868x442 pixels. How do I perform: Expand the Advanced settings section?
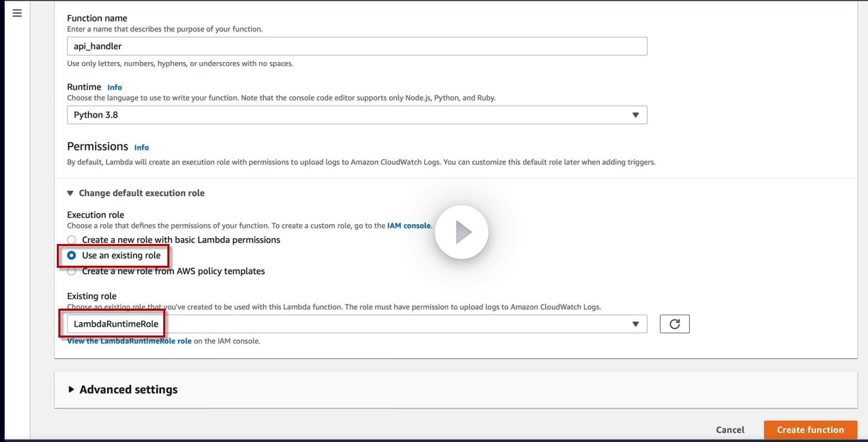coord(128,390)
